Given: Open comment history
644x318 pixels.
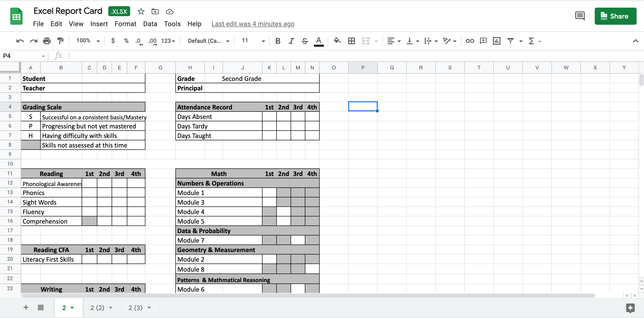Looking at the screenshot, I should (x=580, y=16).
